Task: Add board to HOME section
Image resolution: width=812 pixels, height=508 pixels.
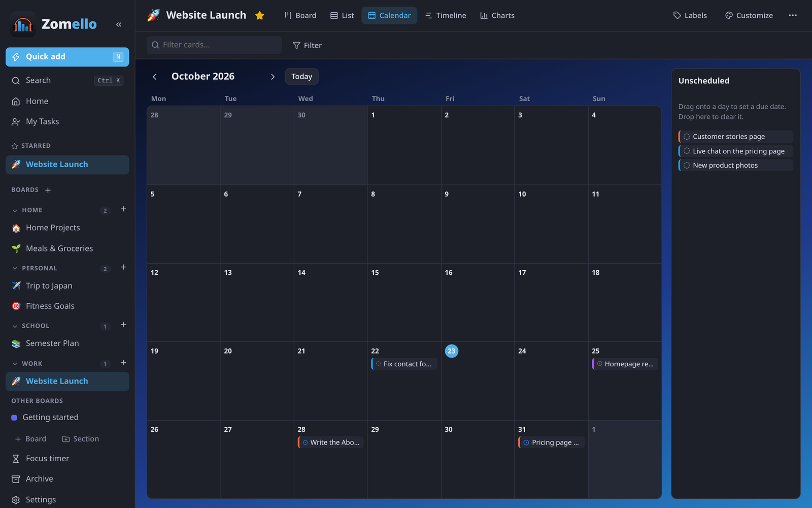Action: tap(123, 209)
